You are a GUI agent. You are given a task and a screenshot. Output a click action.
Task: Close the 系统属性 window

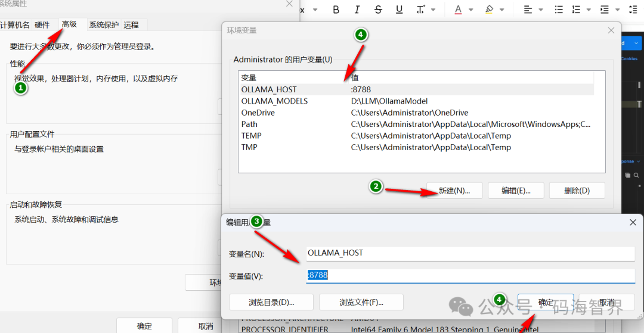(290, 4)
